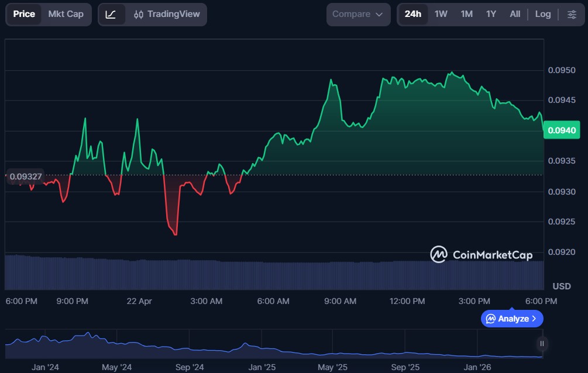Click the range slider handle on mini timeline
588x373 pixels.
click(542, 344)
